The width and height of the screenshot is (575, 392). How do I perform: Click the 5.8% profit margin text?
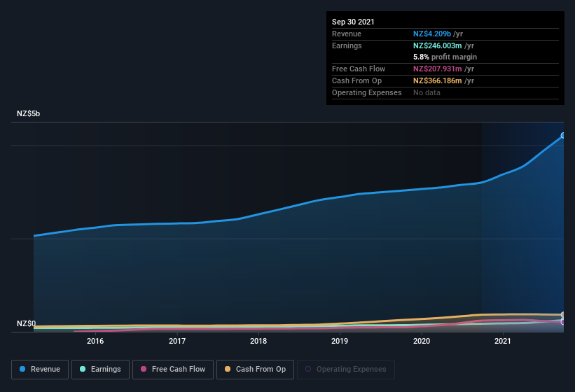point(445,57)
